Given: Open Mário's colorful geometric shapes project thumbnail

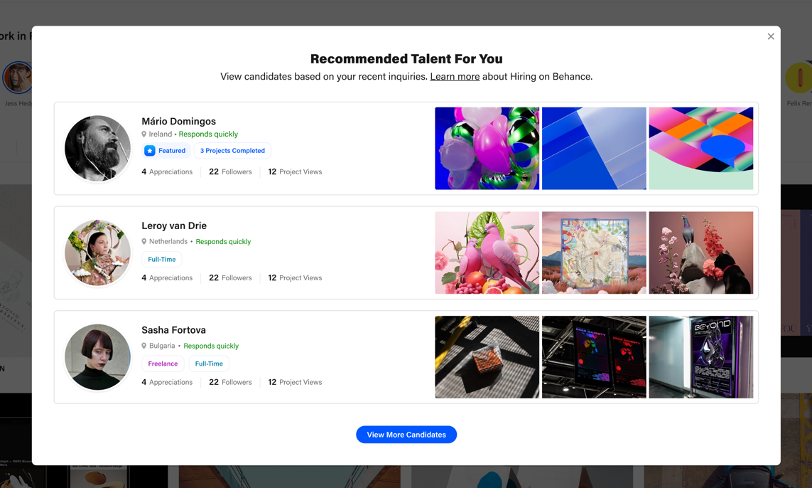Looking at the screenshot, I should click(x=701, y=148).
